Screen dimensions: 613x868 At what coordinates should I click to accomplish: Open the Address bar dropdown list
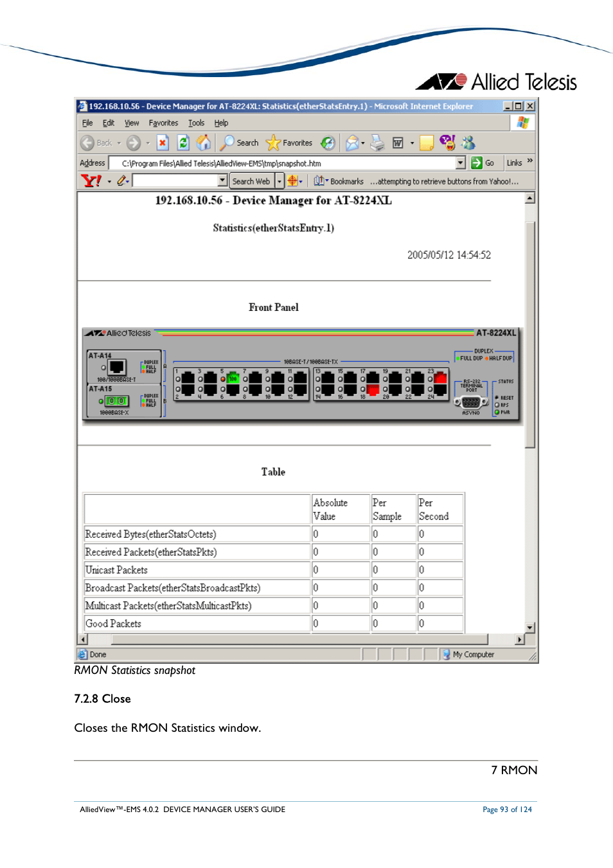tap(461, 163)
